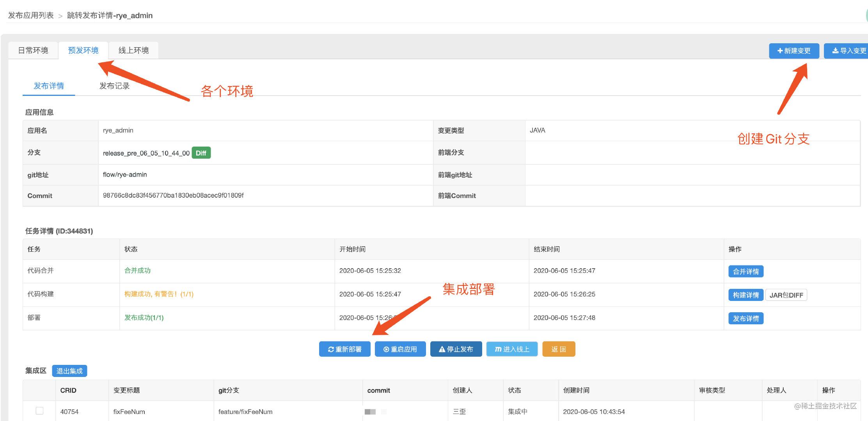Open the 线上环境 tab
This screenshot has width=868, height=421.
click(133, 50)
